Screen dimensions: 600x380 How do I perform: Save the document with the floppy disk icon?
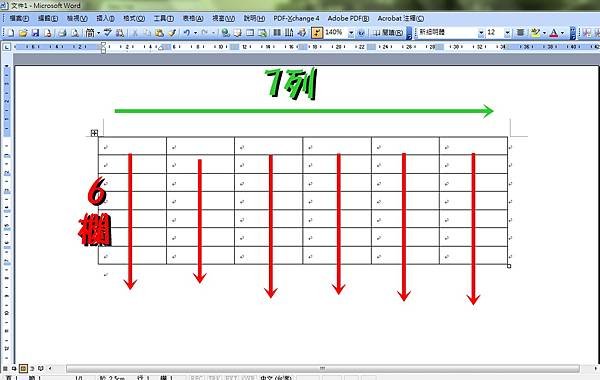(36, 33)
